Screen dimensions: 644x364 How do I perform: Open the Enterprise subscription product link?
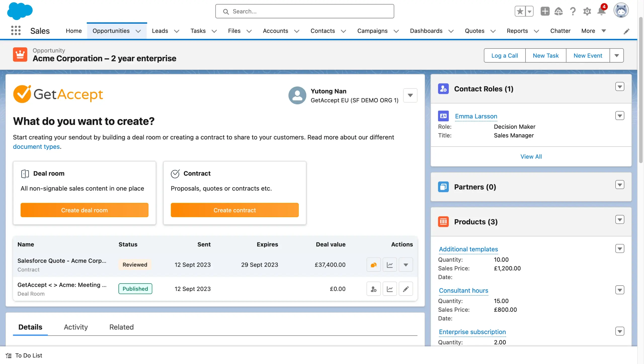[x=472, y=332]
